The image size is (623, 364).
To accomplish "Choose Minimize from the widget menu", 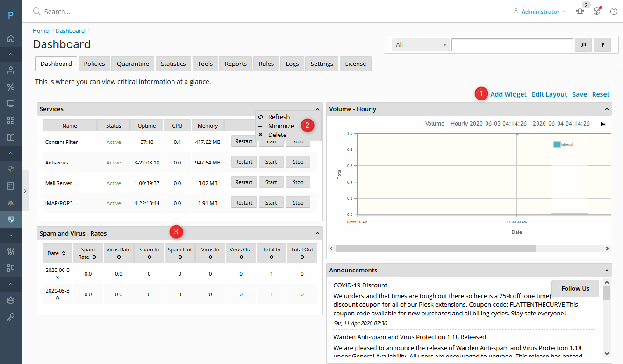I will [281, 126].
